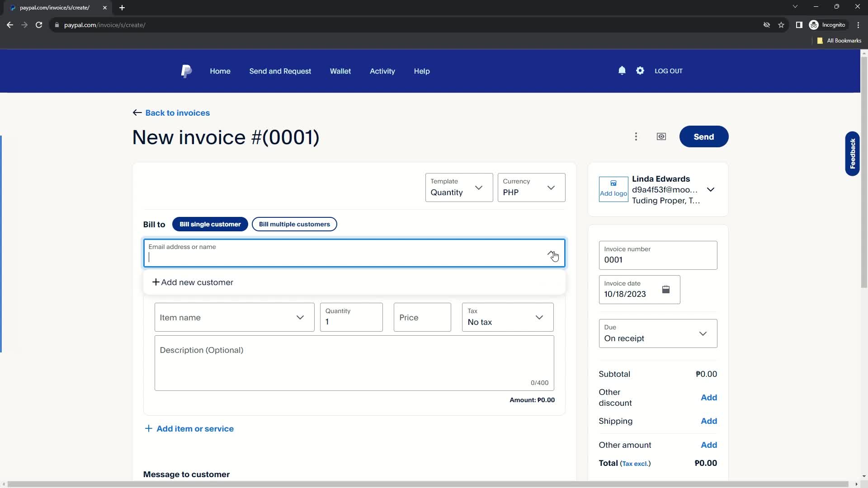
Task: Click the Add logo box
Action: pyautogui.click(x=613, y=189)
